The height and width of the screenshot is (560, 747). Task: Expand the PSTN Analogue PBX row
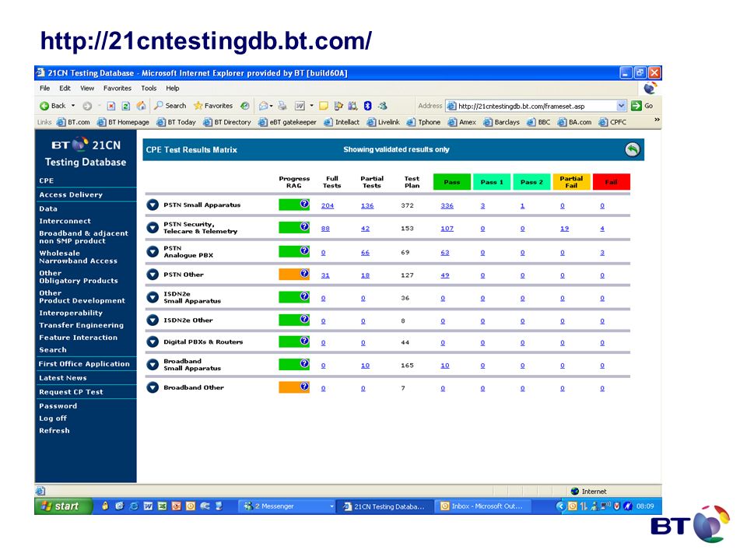153,251
